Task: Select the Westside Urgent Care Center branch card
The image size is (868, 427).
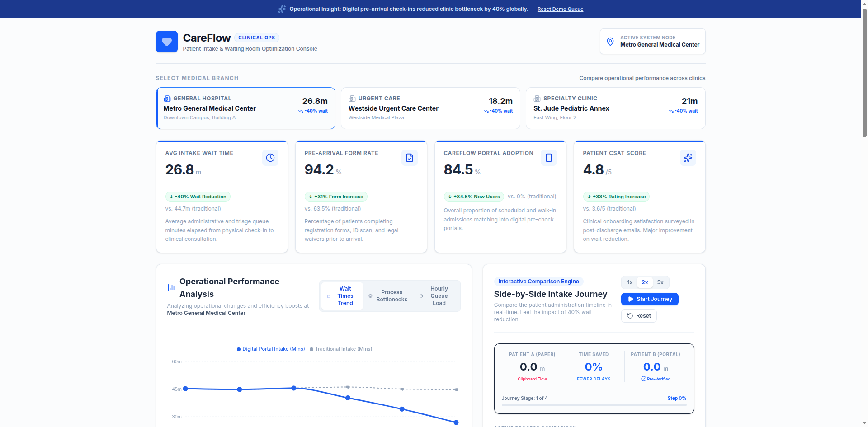Action: 430,108
